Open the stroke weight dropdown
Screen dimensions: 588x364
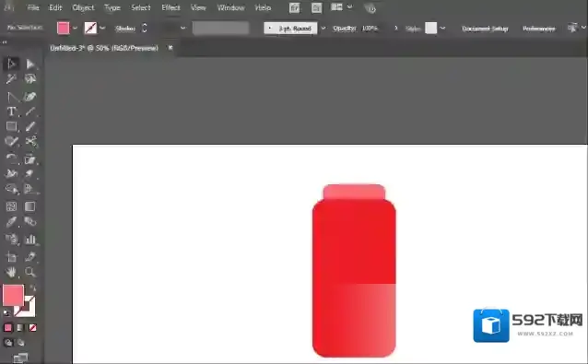pos(182,29)
